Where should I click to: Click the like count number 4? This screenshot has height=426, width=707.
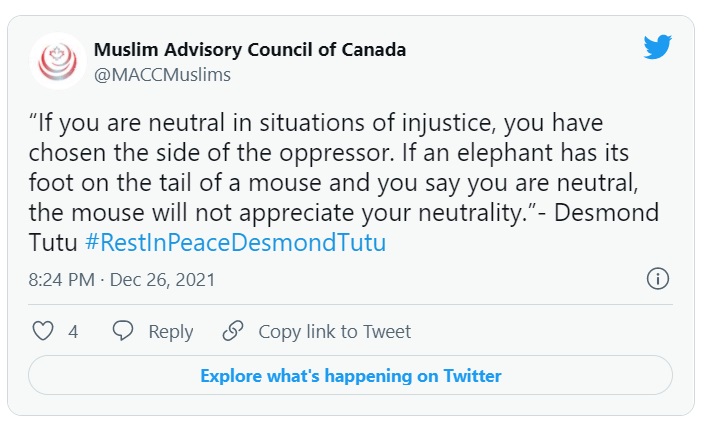tap(73, 332)
